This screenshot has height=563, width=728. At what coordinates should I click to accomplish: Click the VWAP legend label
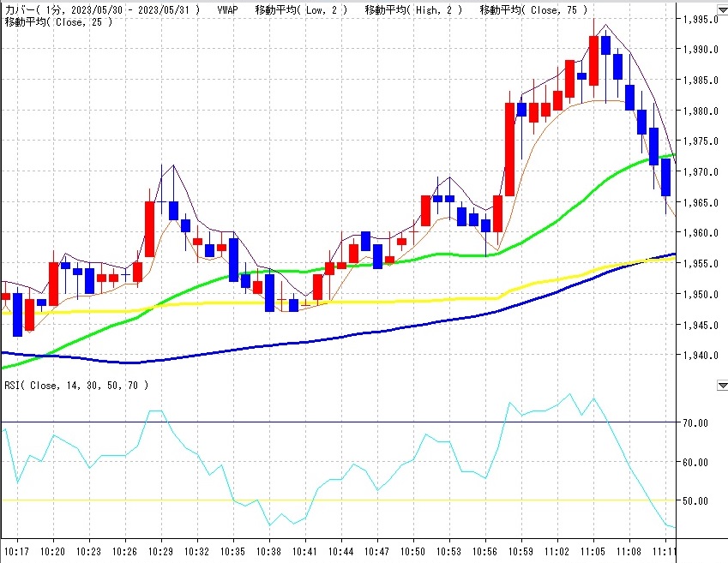coord(228,9)
